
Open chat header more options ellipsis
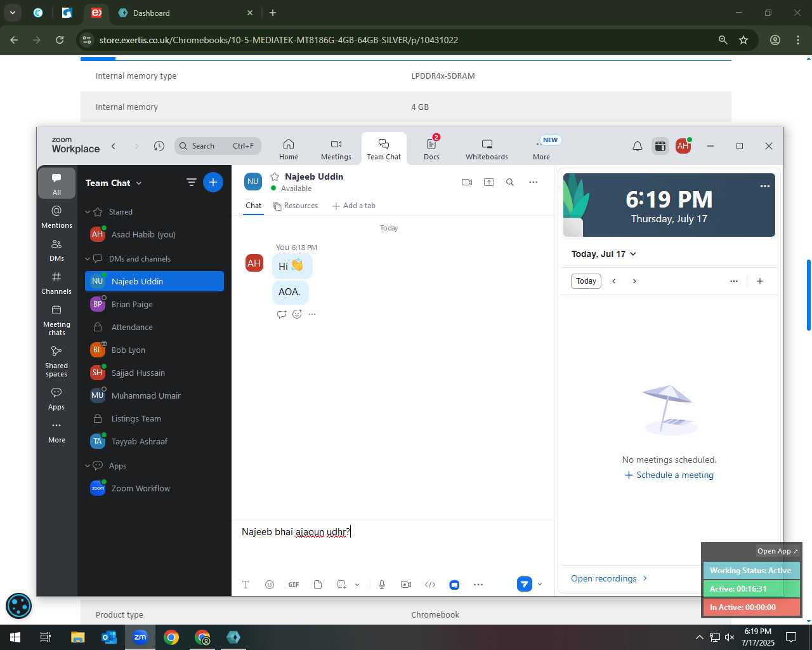tap(534, 182)
